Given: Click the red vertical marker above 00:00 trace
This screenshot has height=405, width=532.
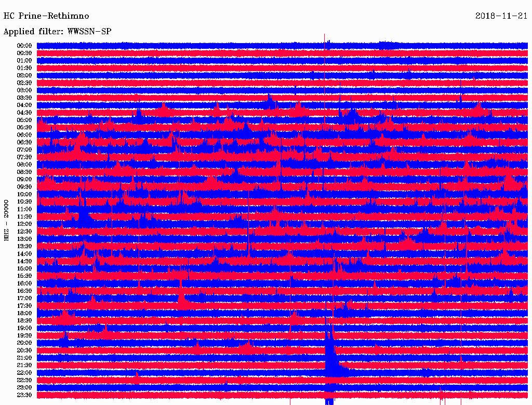Looking at the screenshot, I should pyautogui.click(x=324, y=38).
